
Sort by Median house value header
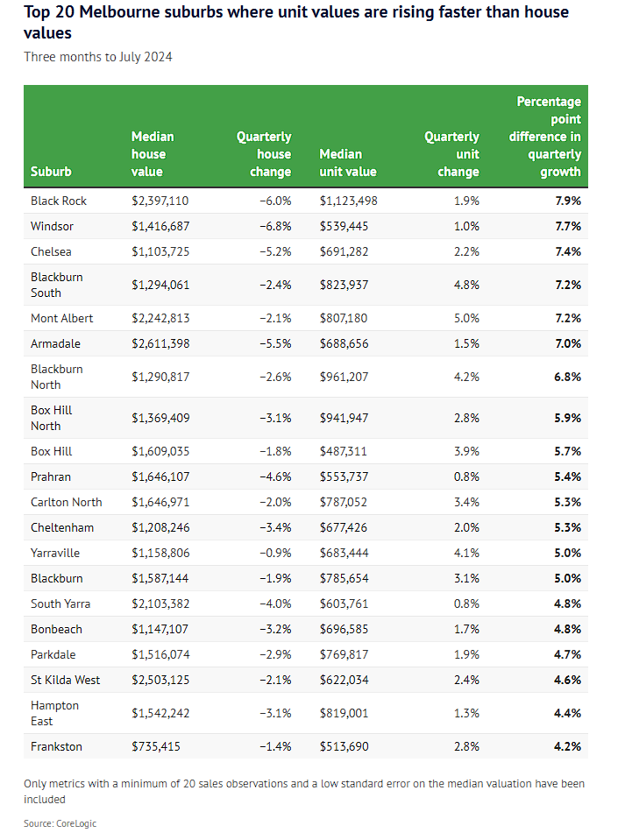pyautogui.click(x=153, y=154)
